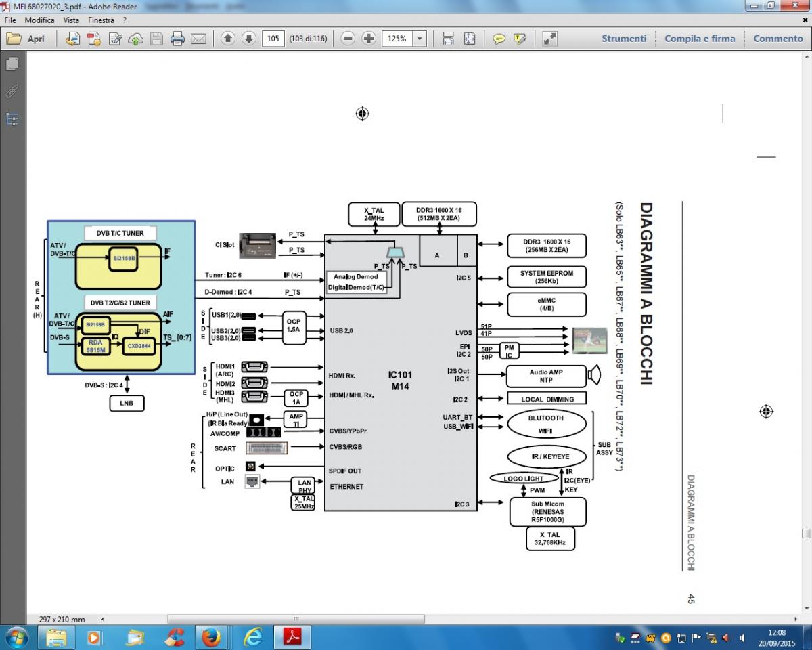Open Internet Explorer from taskbar
This screenshot has height=650, width=812.
pos(253,637)
